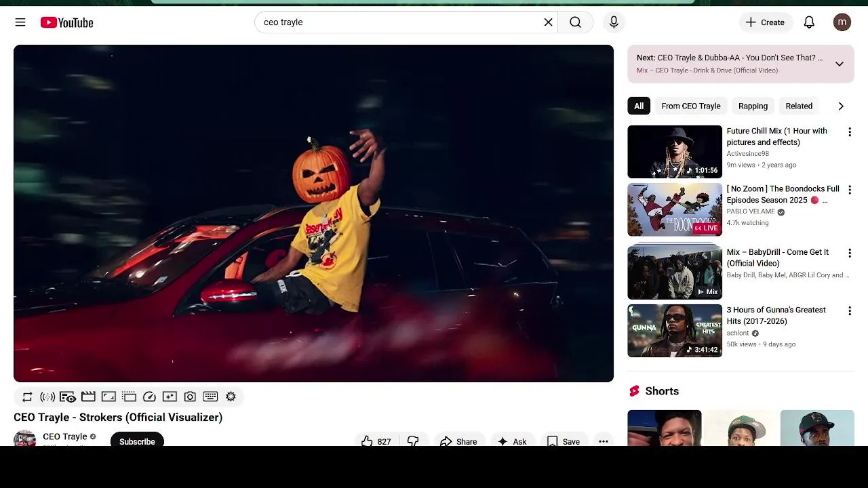Like the video with 827 likes

pos(376,441)
